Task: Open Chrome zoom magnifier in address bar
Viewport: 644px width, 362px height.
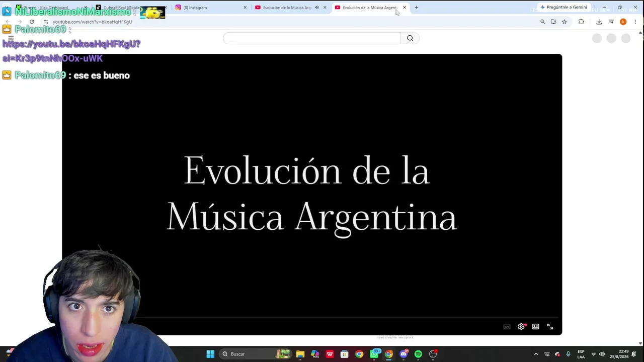Action: (542, 22)
